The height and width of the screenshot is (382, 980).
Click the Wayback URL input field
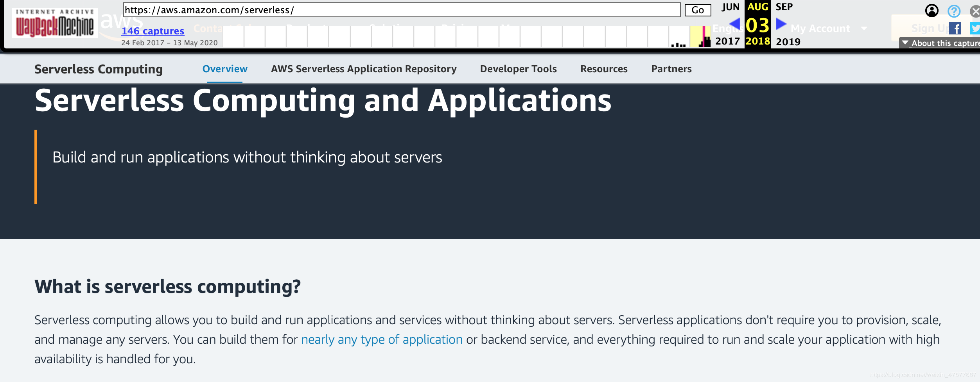point(402,10)
